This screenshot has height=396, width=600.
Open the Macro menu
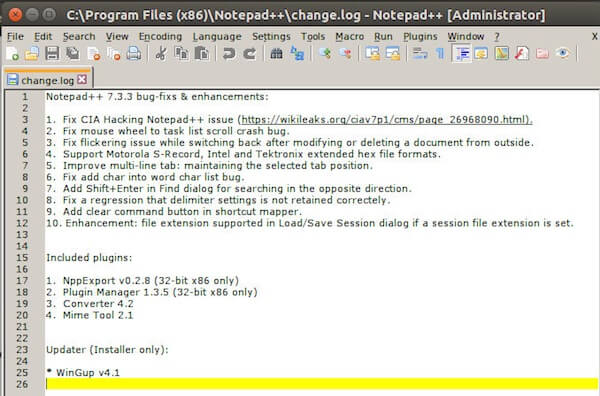pyautogui.click(x=349, y=37)
